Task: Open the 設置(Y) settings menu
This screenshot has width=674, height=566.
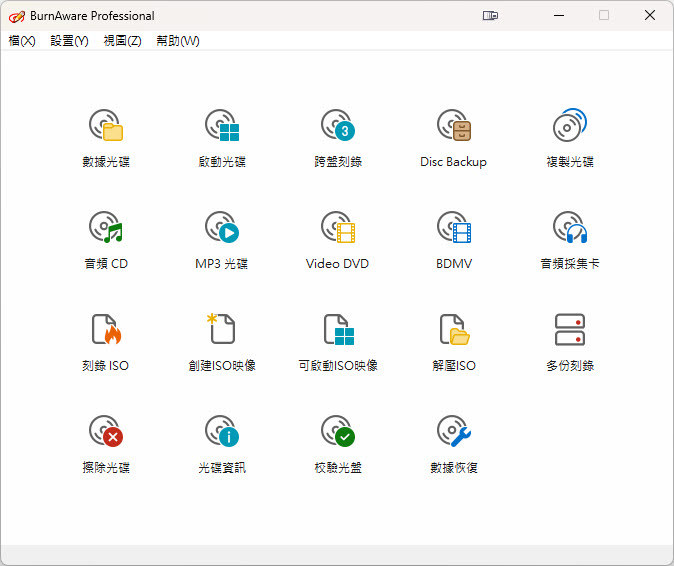Action: (x=69, y=41)
